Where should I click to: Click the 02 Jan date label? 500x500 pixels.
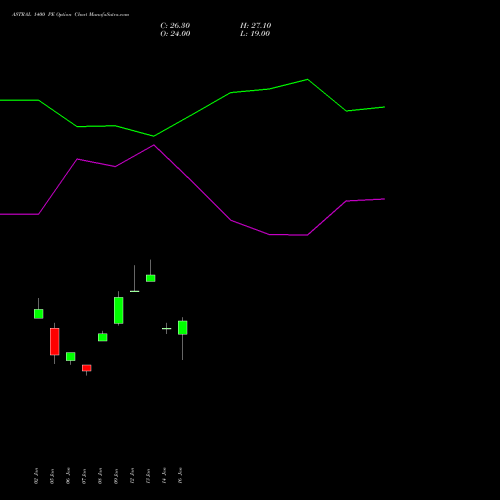point(36,476)
